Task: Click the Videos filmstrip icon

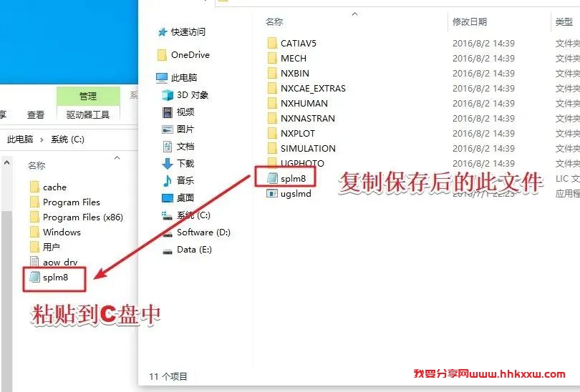Action: (x=168, y=112)
